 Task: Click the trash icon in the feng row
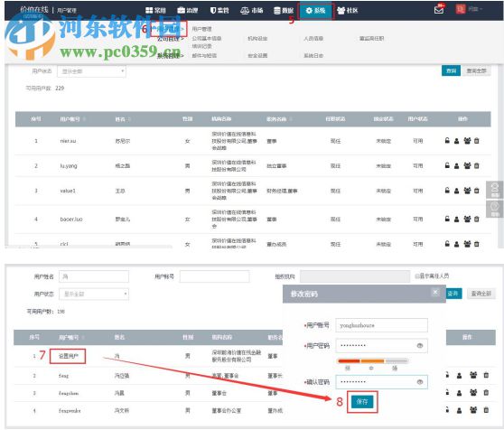pos(486,375)
